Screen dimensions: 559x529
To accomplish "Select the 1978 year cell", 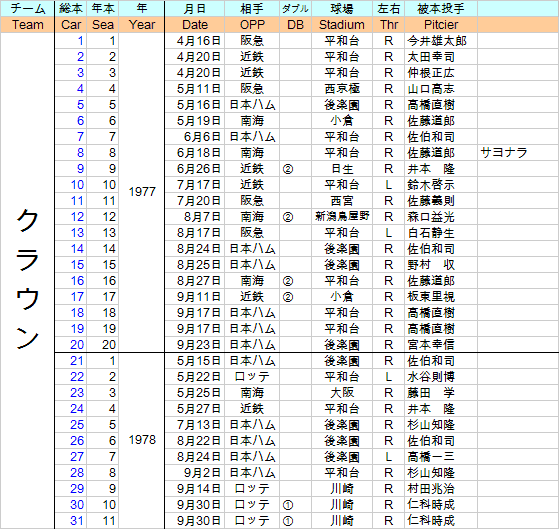I will coord(142,440).
